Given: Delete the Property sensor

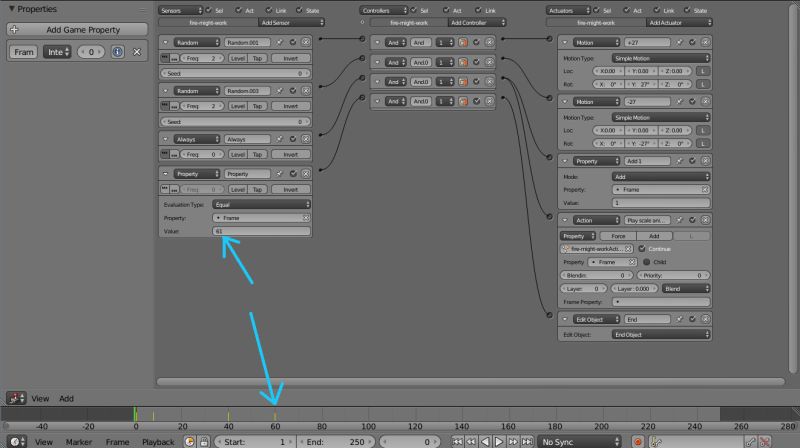Looking at the screenshot, I should pyautogui.click(x=306, y=173).
